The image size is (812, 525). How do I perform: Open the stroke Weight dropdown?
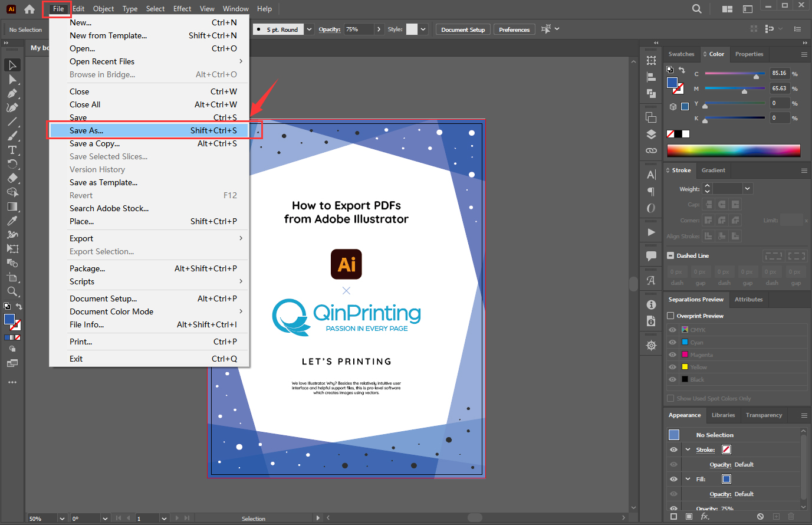point(747,189)
